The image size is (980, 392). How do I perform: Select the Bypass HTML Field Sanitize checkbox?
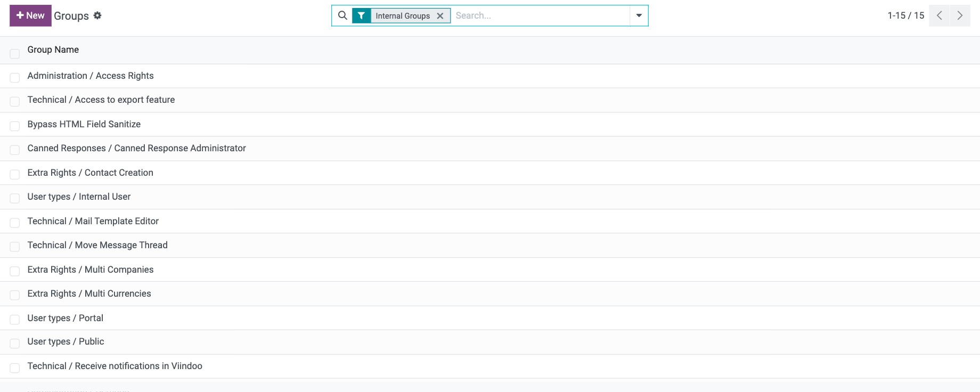pyautogui.click(x=15, y=126)
